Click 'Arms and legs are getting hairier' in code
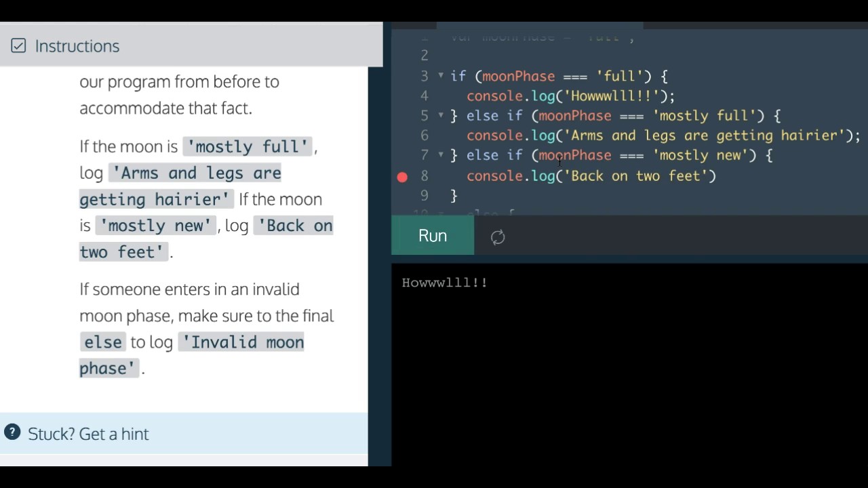The width and height of the screenshot is (868, 488). (704, 136)
